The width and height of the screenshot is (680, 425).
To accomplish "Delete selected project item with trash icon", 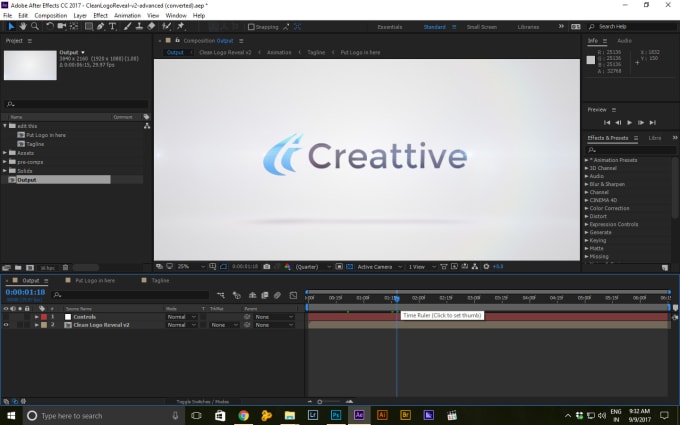I will [65, 268].
